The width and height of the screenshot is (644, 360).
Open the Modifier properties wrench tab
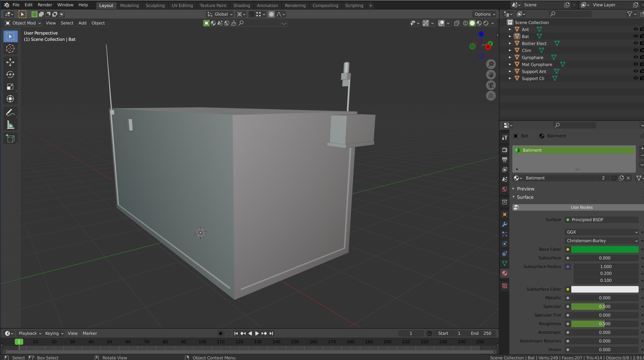(504, 224)
